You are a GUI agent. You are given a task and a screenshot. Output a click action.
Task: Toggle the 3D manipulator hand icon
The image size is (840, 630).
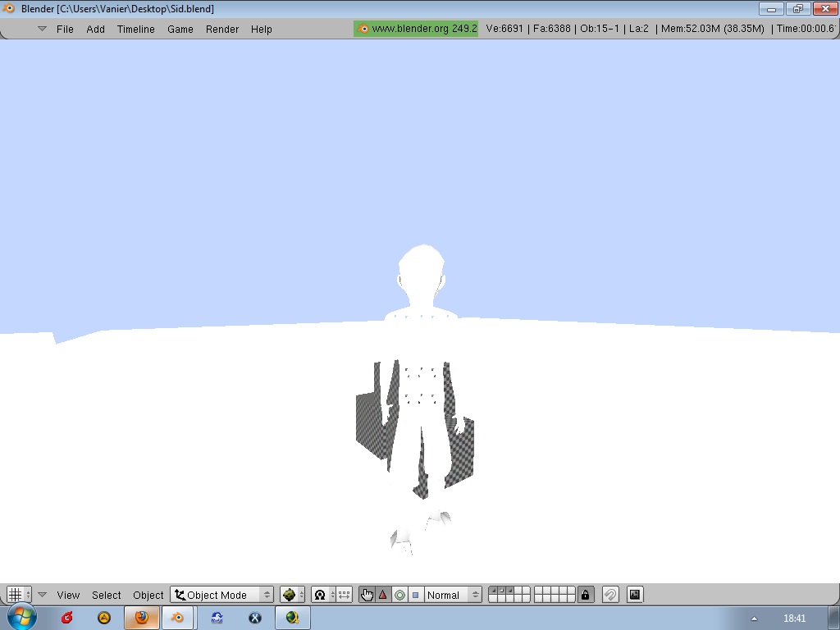tap(367, 595)
